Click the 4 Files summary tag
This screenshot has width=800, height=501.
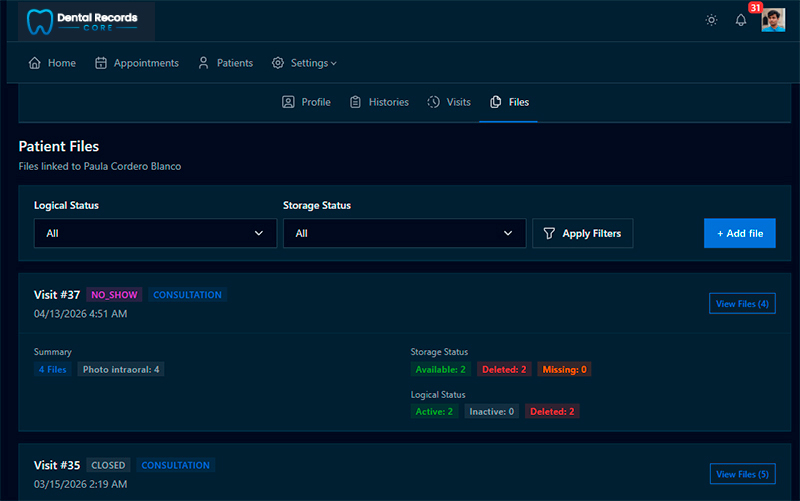53,369
